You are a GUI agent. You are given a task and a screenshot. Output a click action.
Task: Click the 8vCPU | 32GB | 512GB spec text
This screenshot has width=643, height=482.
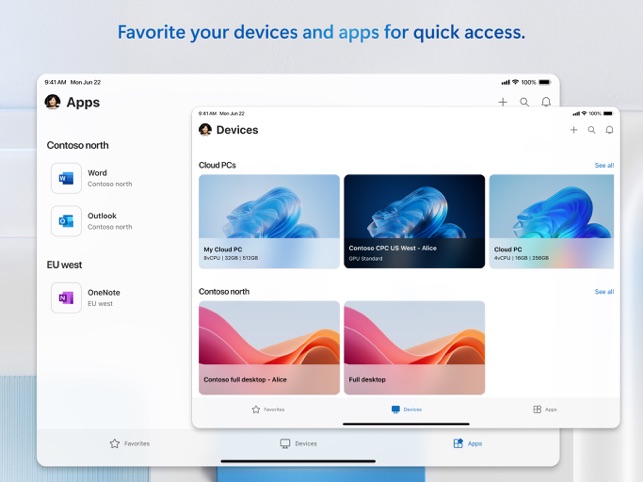(231, 258)
